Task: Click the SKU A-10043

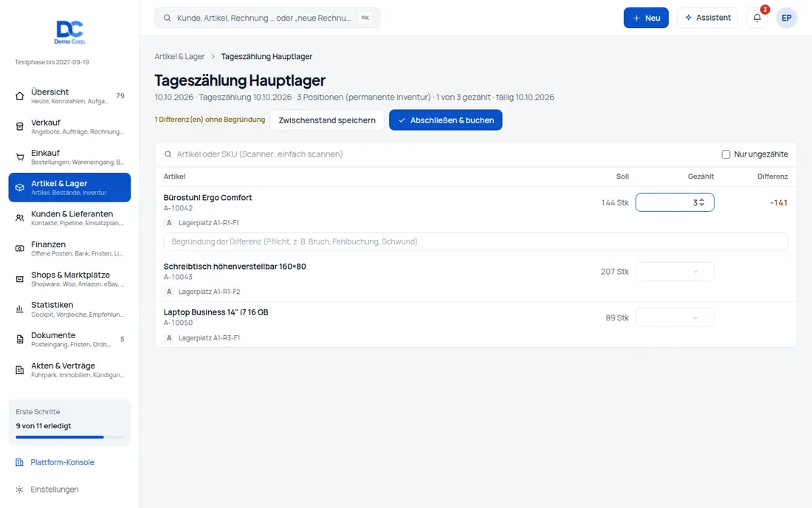Action: click(x=178, y=277)
